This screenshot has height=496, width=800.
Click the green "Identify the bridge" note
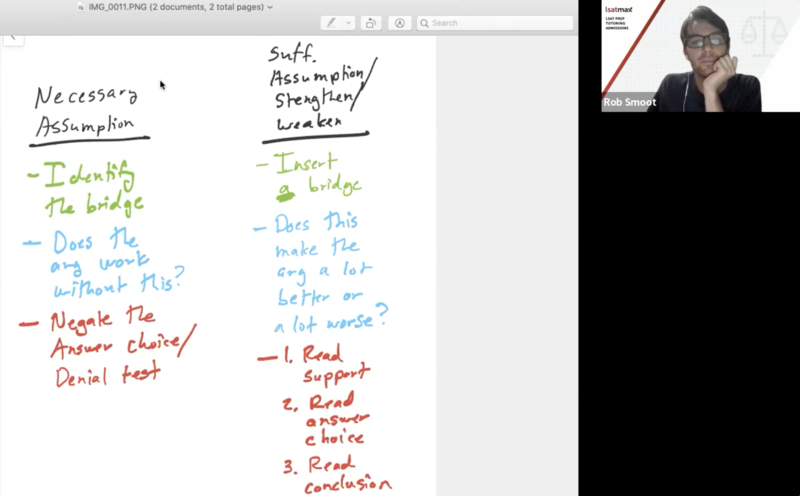click(x=88, y=190)
